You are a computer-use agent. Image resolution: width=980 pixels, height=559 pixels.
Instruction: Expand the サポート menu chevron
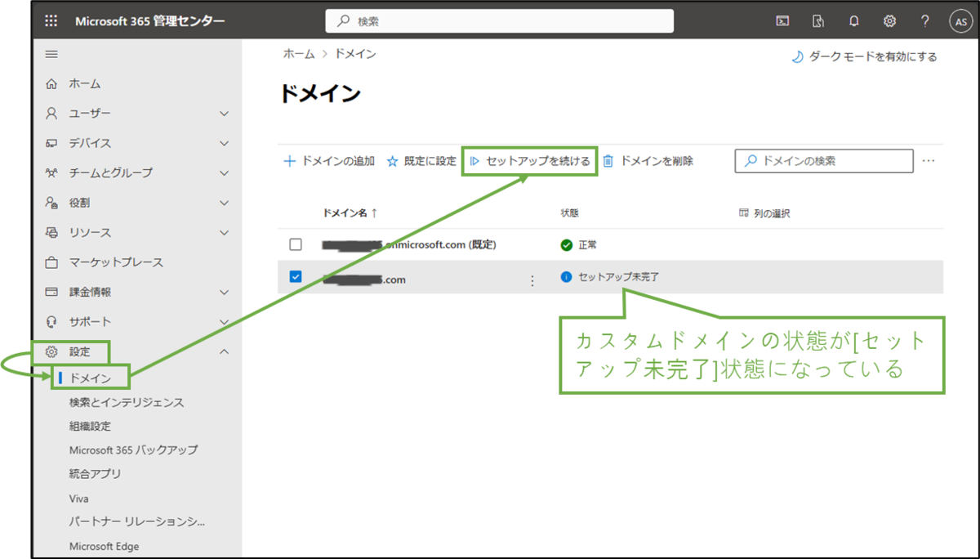pyautogui.click(x=225, y=322)
